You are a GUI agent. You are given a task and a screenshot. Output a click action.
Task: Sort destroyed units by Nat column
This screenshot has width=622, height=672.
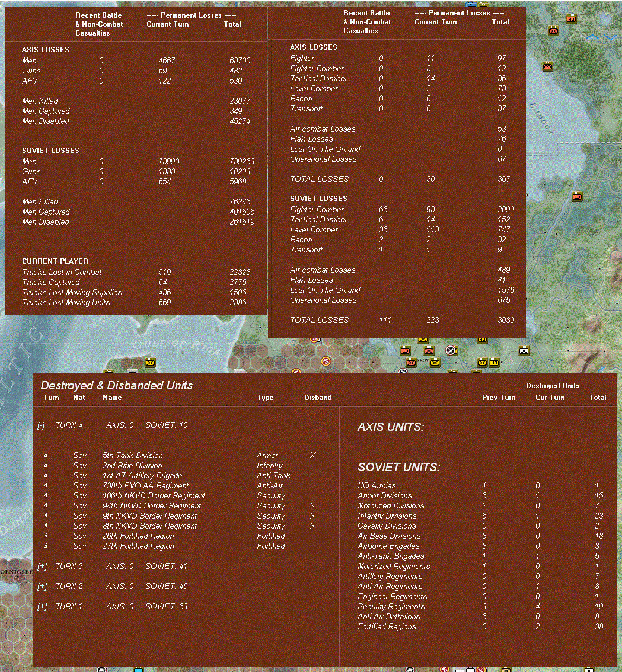(79, 398)
